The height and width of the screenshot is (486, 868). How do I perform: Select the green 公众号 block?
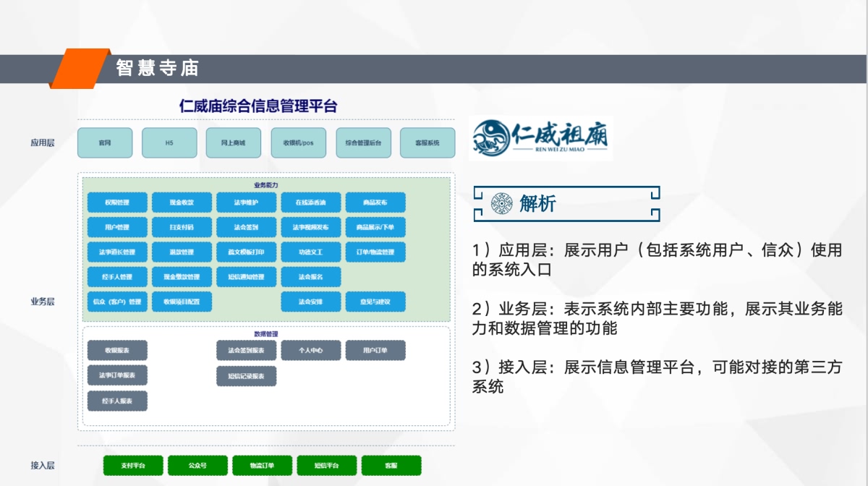(197, 466)
